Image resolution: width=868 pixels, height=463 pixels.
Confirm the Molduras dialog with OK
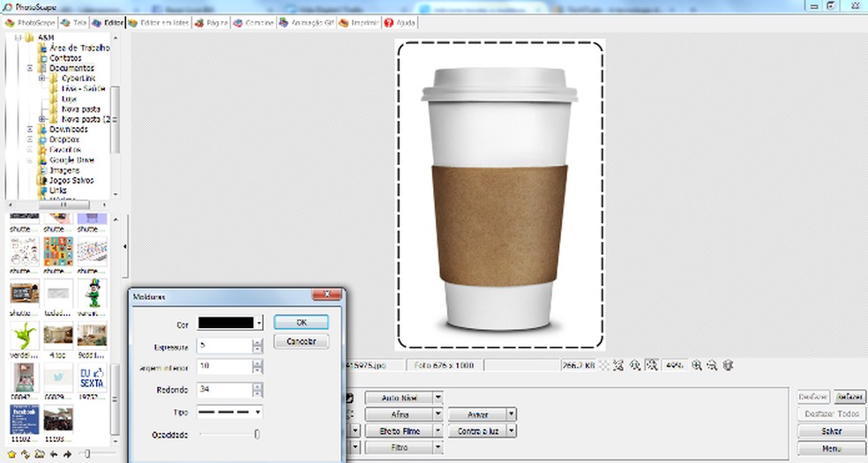point(301,323)
